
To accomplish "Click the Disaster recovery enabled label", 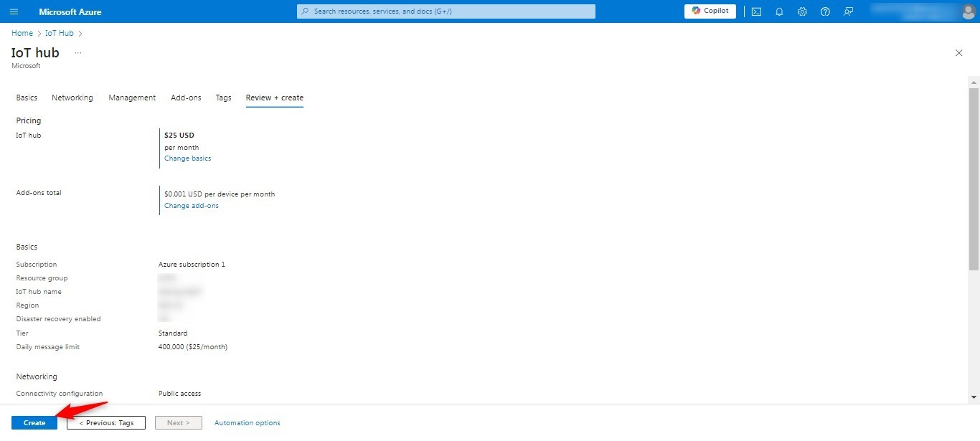I will pos(59,319).
